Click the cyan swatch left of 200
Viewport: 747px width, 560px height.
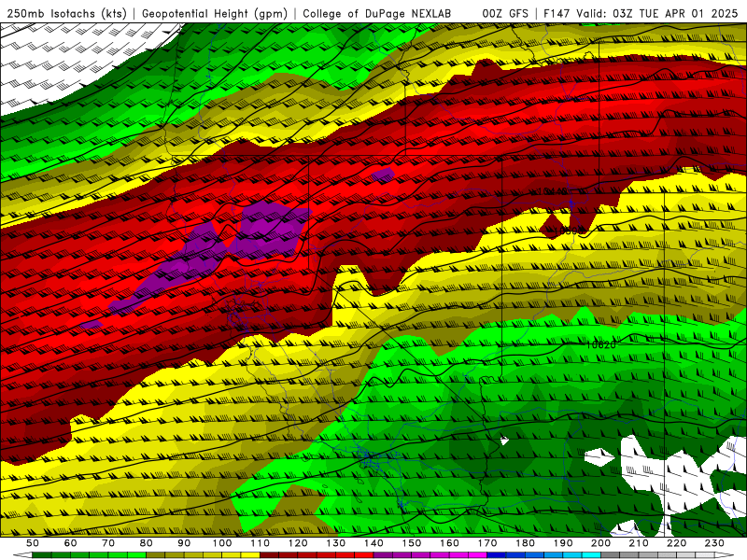(x=591, y=555)
